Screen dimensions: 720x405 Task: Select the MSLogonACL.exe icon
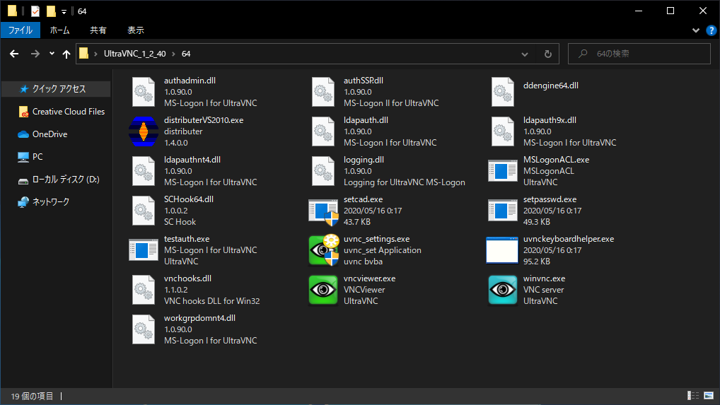click(x=502, y=171)
